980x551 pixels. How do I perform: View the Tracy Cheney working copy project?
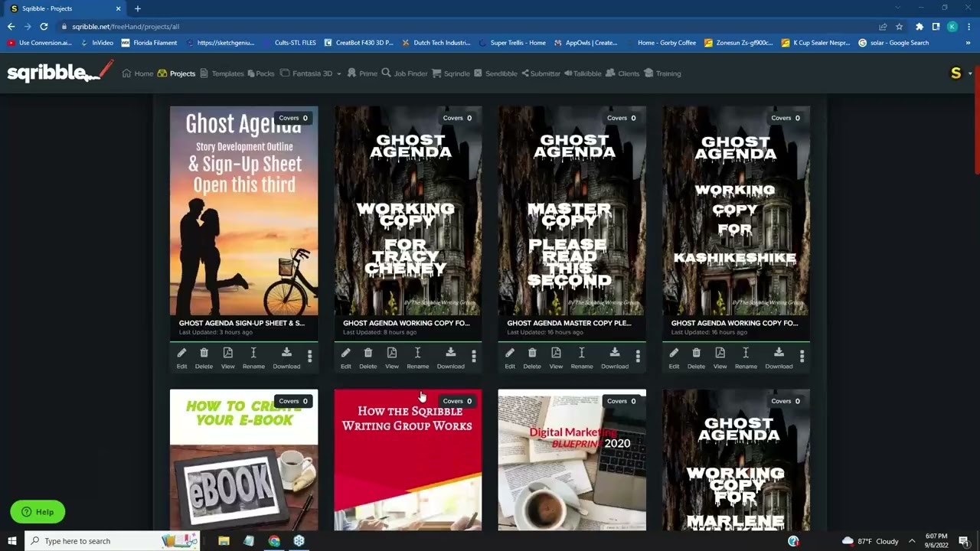tap(391, 357)
